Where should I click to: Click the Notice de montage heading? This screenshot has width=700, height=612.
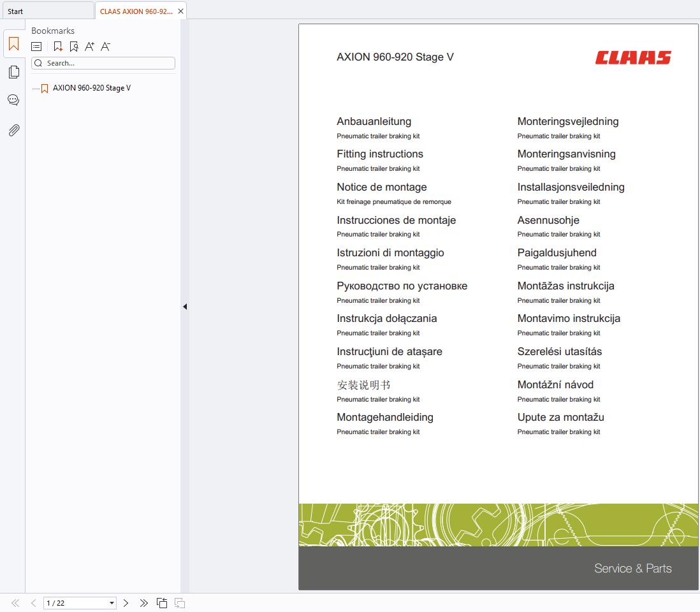click(382, 187)
